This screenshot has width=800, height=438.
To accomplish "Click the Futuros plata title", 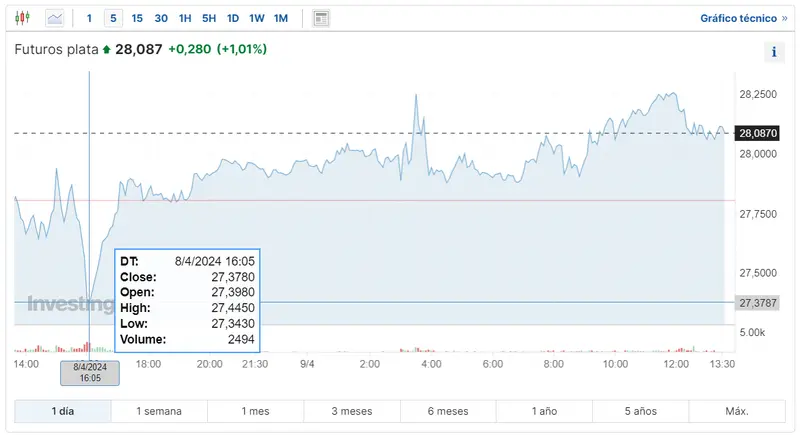I will 56,49.
